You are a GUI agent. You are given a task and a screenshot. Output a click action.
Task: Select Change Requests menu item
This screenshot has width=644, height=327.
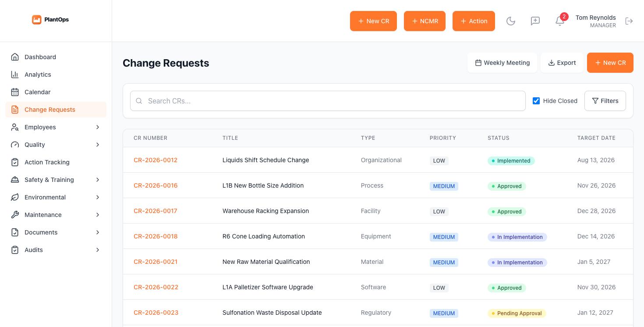pos(56,110)
